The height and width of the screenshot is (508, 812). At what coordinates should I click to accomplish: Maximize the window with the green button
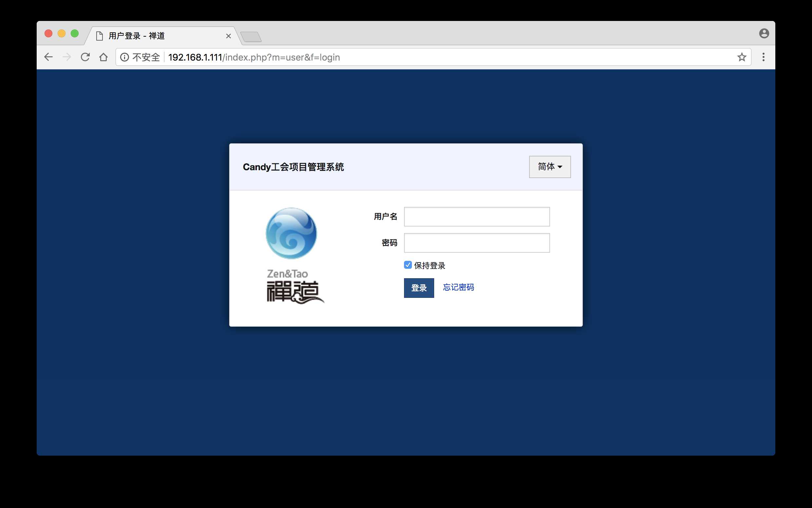point(75,34)
